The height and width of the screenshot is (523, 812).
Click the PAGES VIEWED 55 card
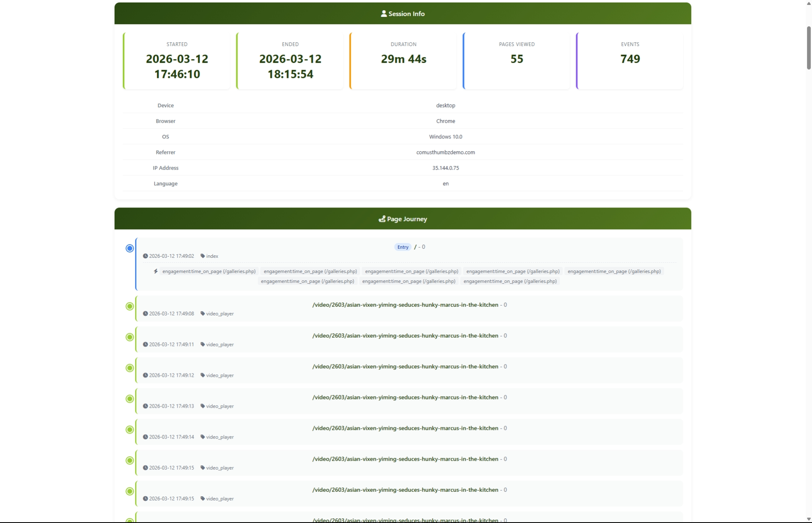[516, 60]
